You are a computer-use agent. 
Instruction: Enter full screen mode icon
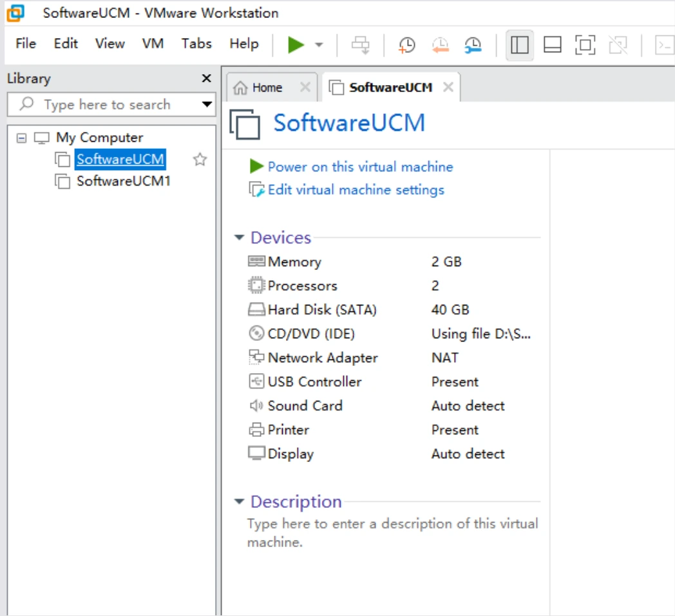click(x=585, y=45)
